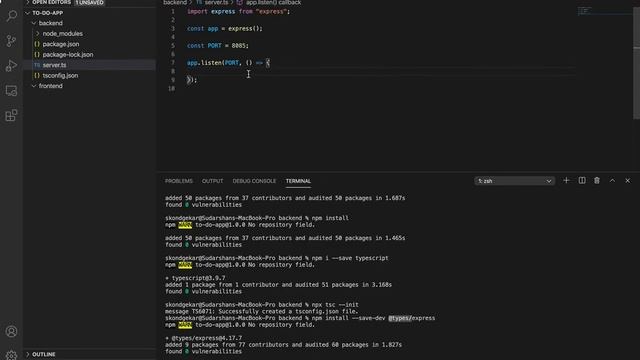Click the backend breadcrumb segment
This screenshot has width=640, height=360.
tap(175, 2)
